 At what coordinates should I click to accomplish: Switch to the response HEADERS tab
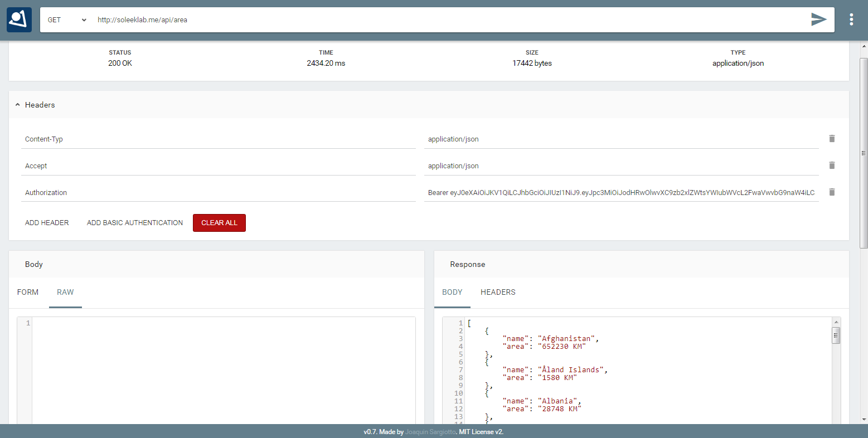(498, 292)
